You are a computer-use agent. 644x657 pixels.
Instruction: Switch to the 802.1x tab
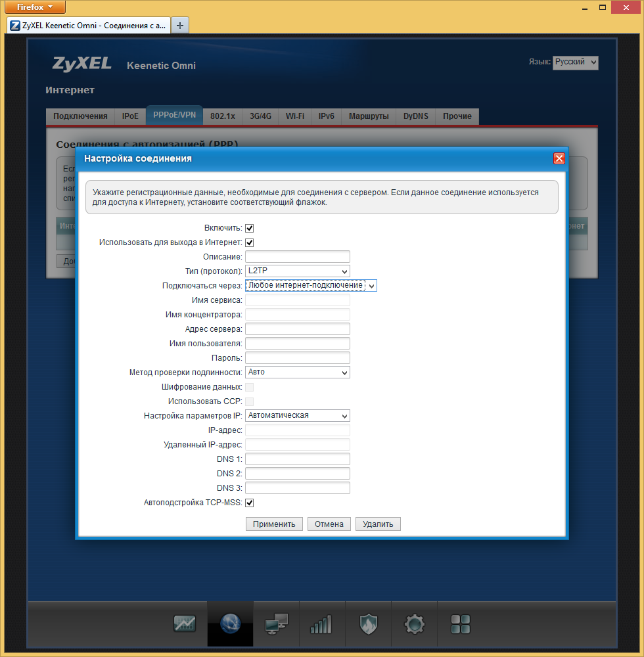[223, 116]
